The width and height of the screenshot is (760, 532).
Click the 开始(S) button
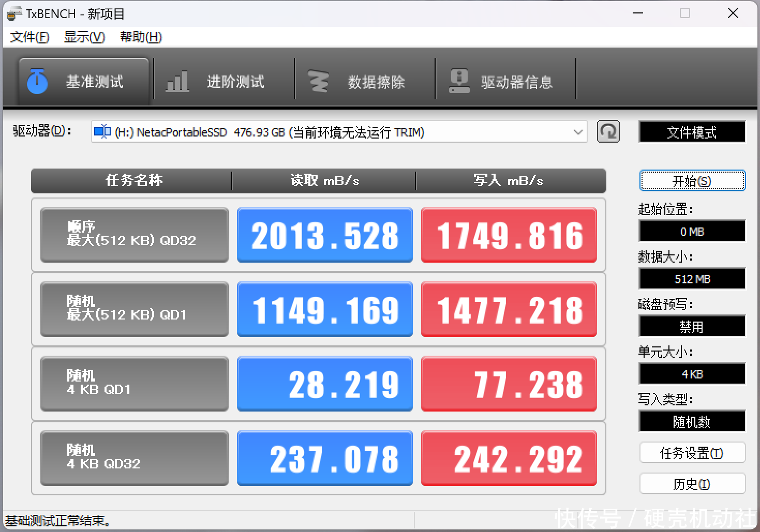(692, 181)
